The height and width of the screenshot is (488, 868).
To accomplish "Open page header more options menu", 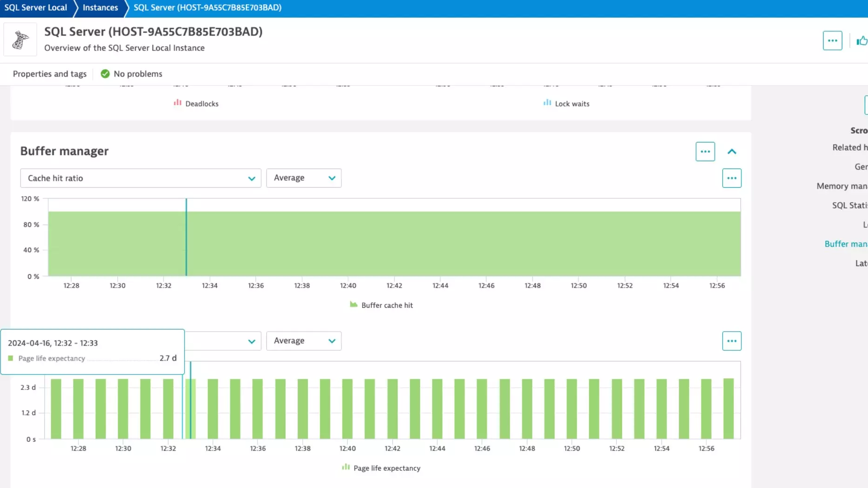I will (832, 41).
